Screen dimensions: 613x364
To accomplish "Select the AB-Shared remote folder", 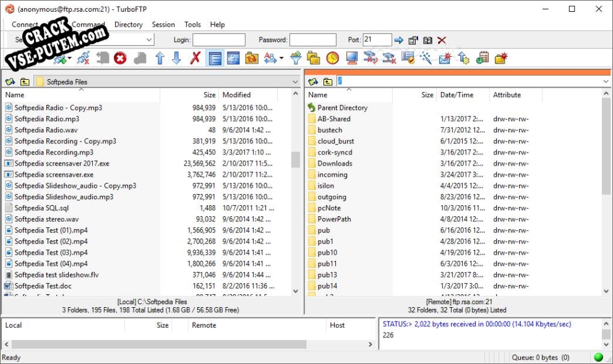I will (x=333, y=119).
